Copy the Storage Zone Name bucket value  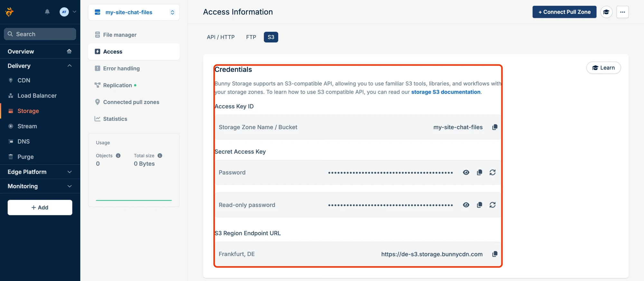495,127
